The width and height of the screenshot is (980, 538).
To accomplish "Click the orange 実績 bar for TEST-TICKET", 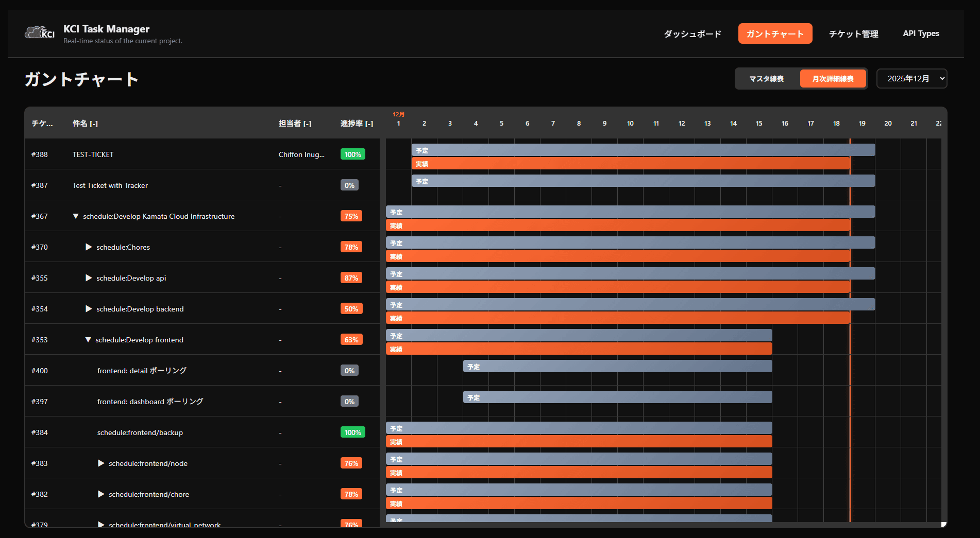I will coord(631,164).
